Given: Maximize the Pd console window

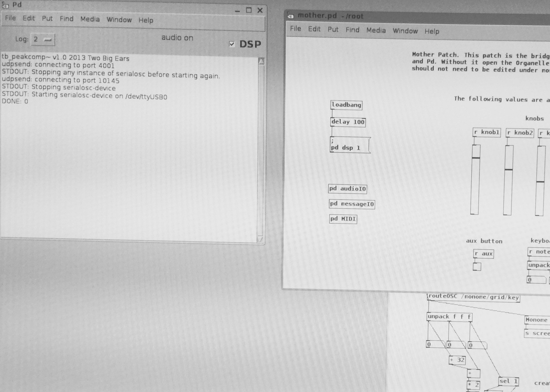Looking at the screenshot, I should pyautogui.click(x=249, y=10).
